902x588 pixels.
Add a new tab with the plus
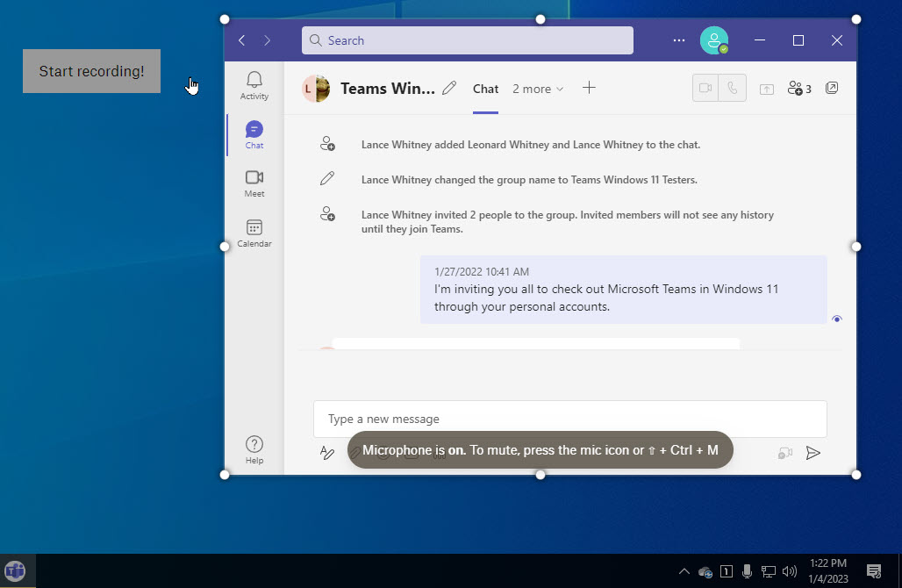pyautogui.click(x=589, y=88)
